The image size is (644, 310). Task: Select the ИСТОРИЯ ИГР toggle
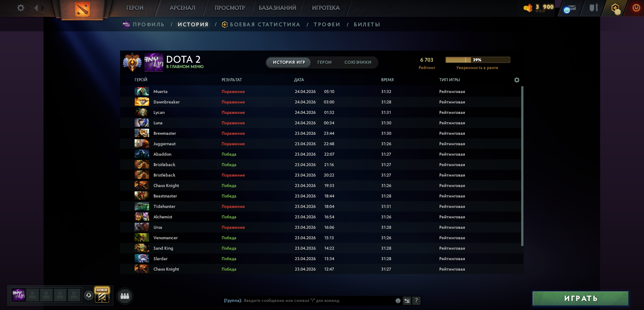(289, 62)
